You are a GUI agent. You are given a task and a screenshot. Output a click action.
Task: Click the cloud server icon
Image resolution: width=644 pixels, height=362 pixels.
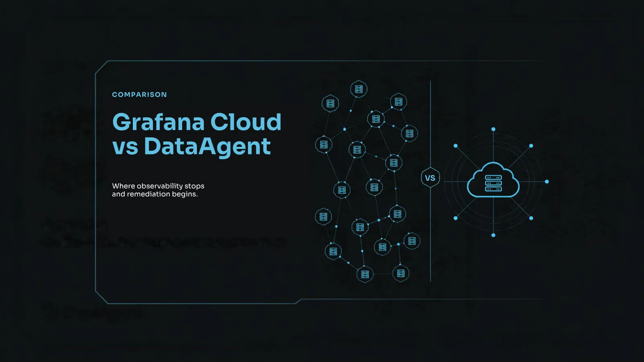493,180
